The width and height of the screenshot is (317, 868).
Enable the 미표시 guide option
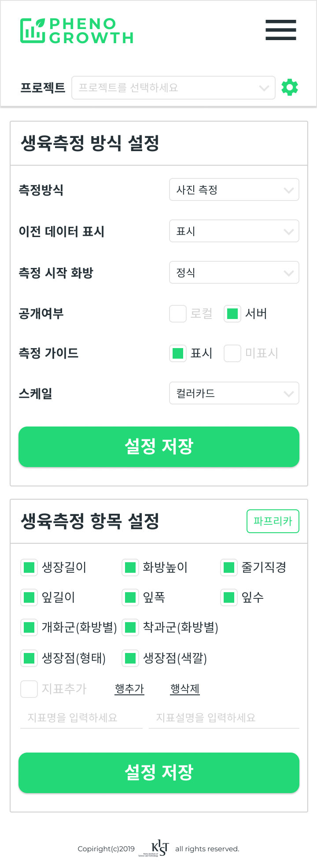point(232,353)
